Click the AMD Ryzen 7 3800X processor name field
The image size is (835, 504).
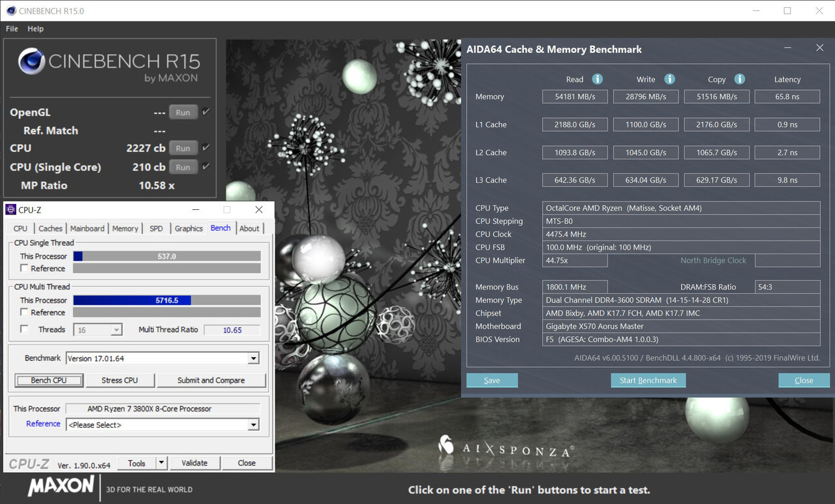point(162,409)
